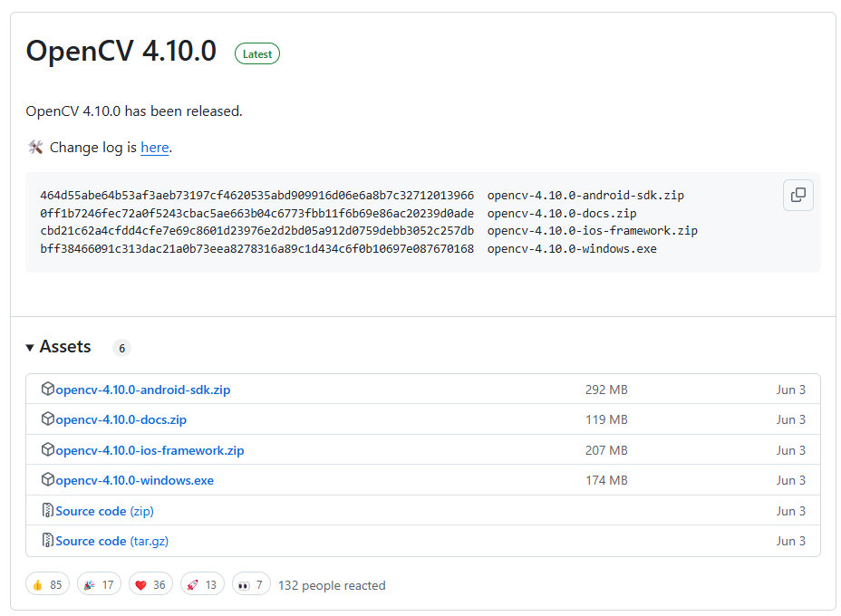841x616 pixels.
Task: React with thumbs up emoji (85)
Action: [48, 584]
